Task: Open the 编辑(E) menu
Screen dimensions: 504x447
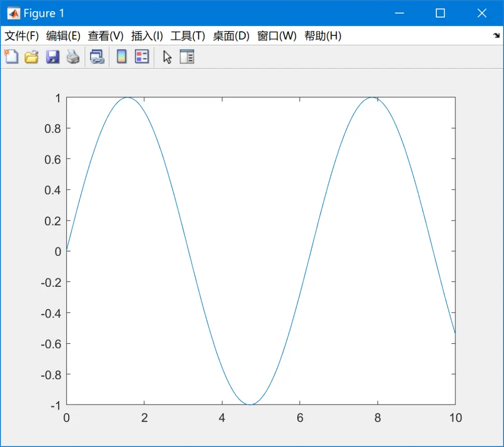Action: click(x=63, y=35)
